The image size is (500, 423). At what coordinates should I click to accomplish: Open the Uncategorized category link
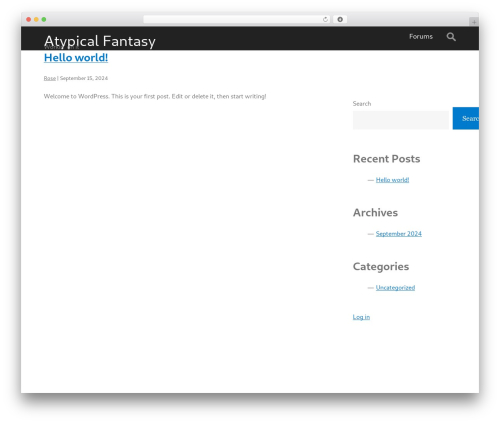coord(395,288)
